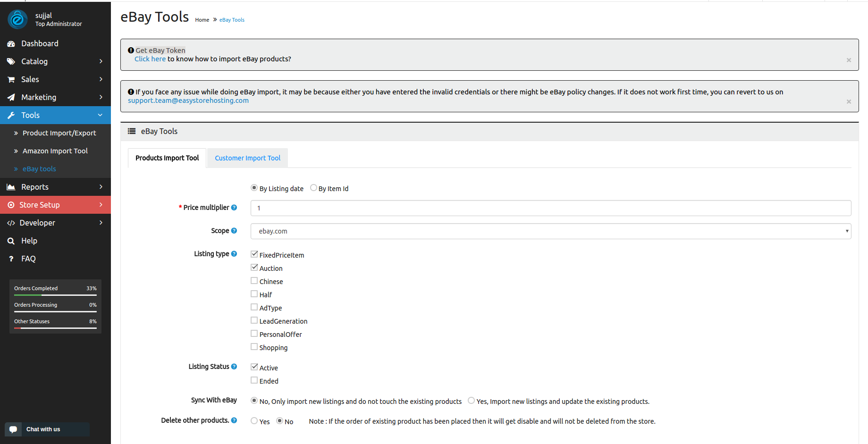Expand the Store Setup chevron
Image resolution: width=868 pixels, height=444 pixels.
(x=101, y=205)
